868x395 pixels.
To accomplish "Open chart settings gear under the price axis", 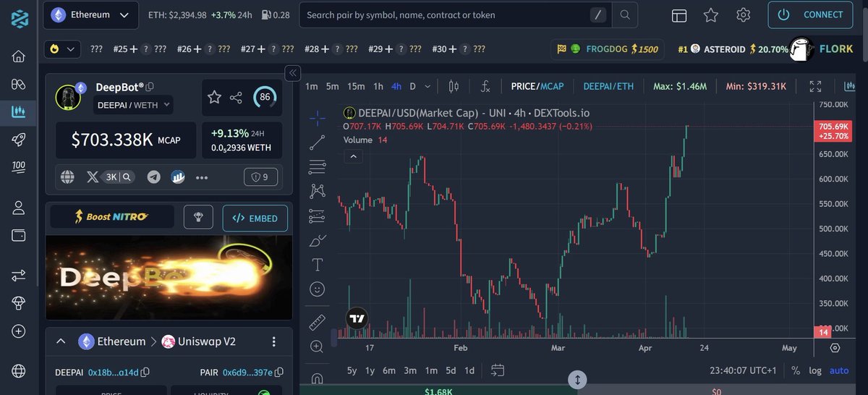I will 835,347.
